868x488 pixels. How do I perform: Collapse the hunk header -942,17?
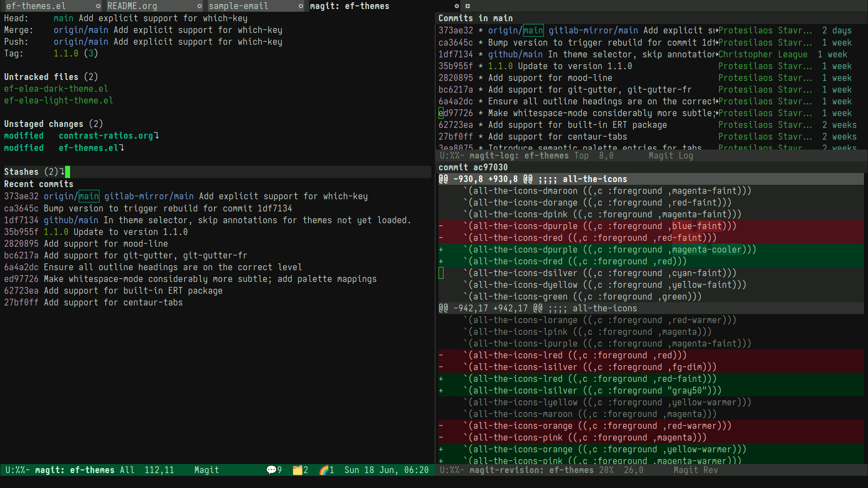pos(651,308)
